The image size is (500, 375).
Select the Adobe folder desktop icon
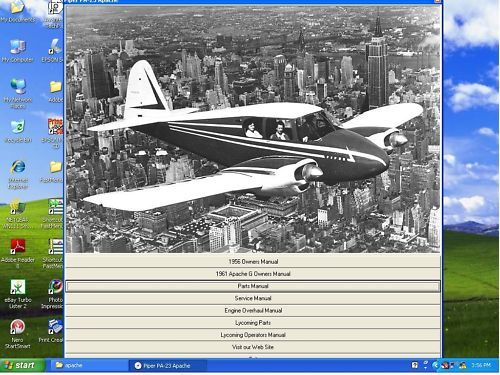click(x=55, y=91)
